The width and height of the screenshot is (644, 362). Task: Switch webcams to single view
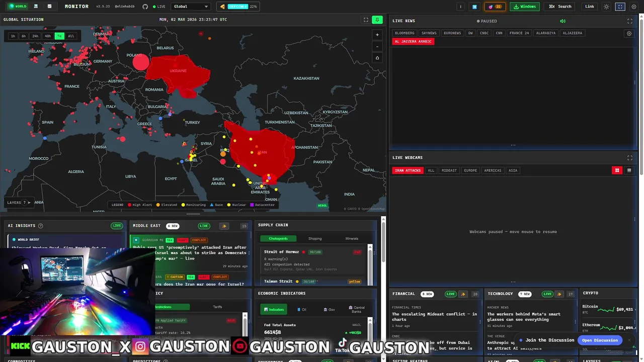[x=629, y=170]
